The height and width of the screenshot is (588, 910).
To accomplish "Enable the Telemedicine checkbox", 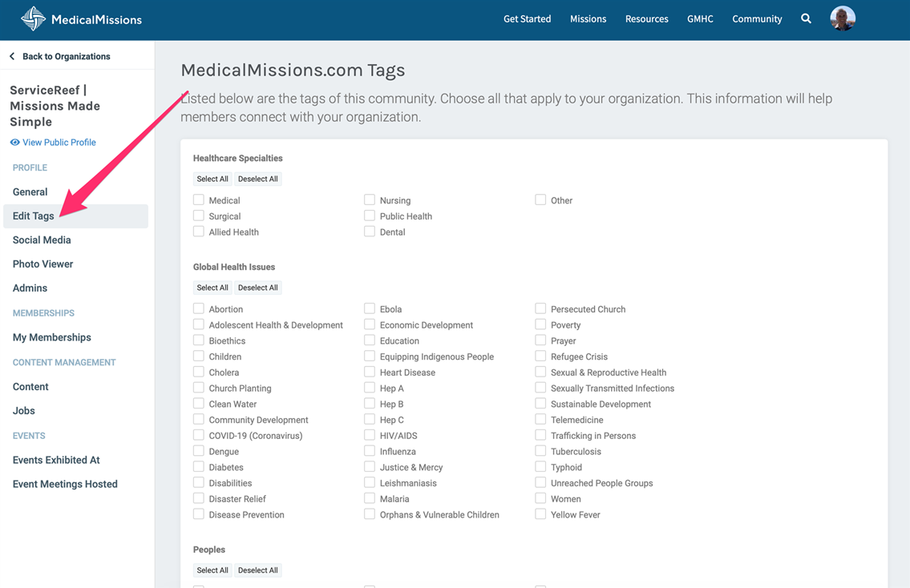I will (x=540, y=419).
